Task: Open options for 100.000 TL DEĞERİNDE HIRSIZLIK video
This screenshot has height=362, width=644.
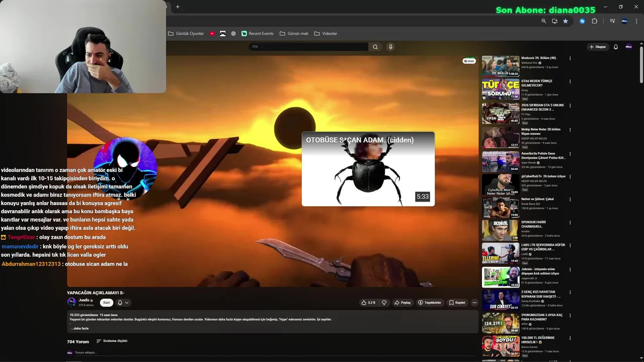Action: click(570, 338)
